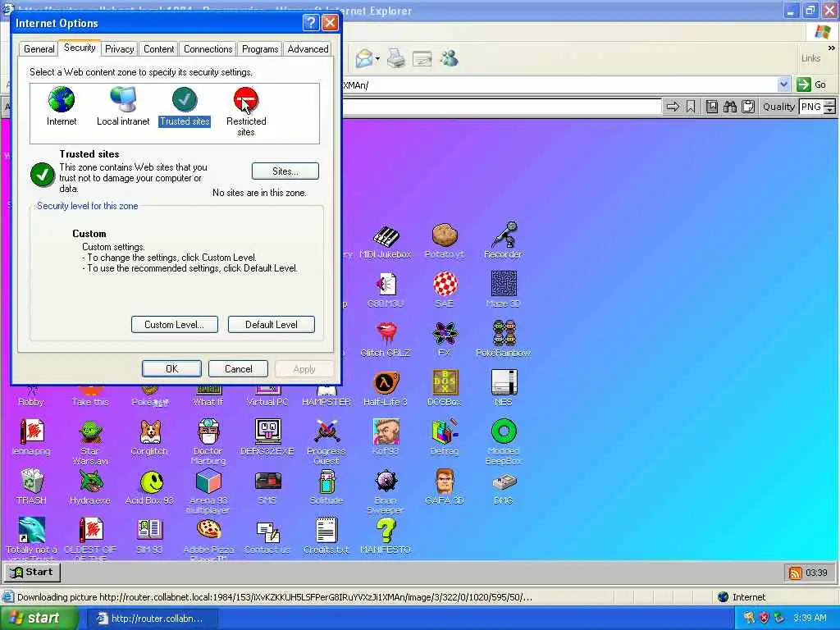Image resolution: width=840 pixels, height=630 pixels.
Task: Open the Adobe Pizza Player icon
Action: [x=208, y=531]
